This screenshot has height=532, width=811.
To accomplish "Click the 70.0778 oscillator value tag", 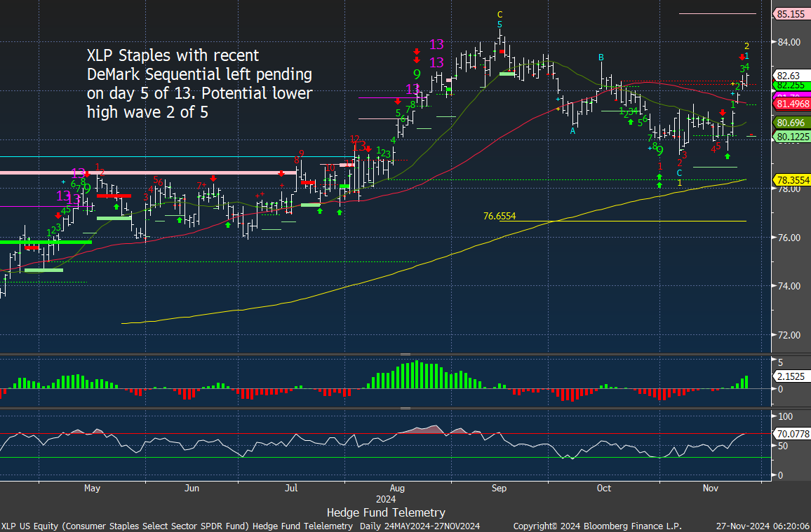I will (791, 434).
